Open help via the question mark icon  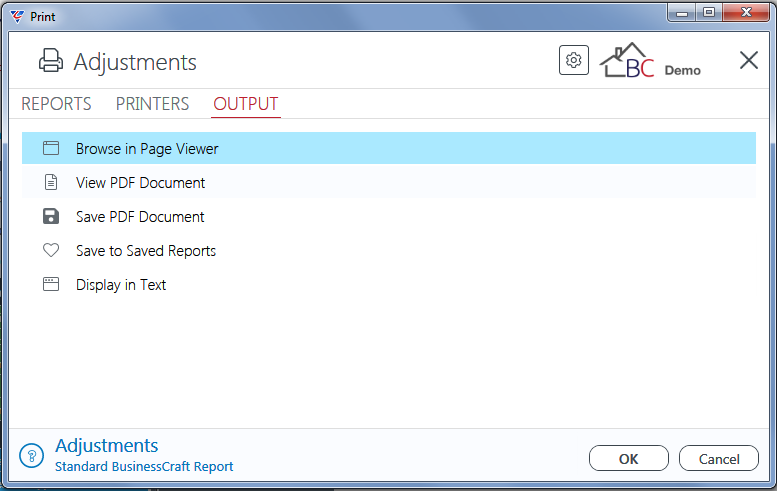click(32, 455)
